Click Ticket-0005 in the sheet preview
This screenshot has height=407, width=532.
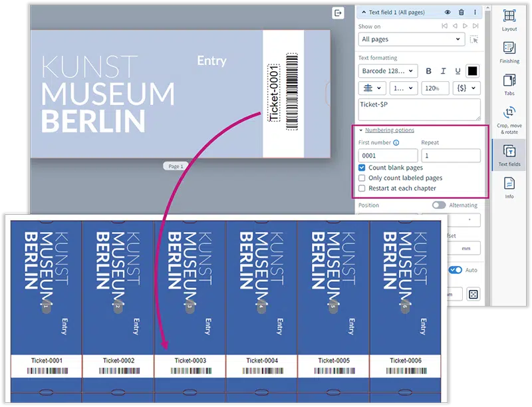pyautogui.click(x=334, y=360)
